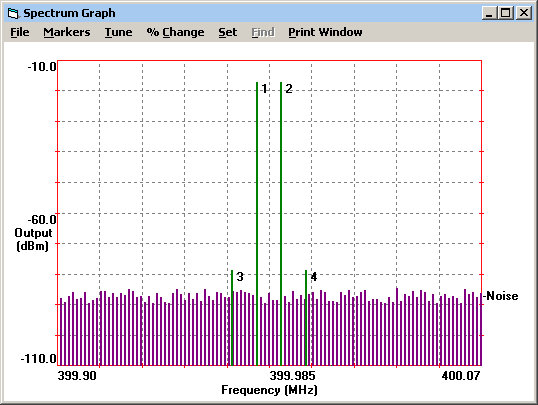Open the % Change menu
The width and height of the screenshot is (538, 405).
(x=175, y=32)
